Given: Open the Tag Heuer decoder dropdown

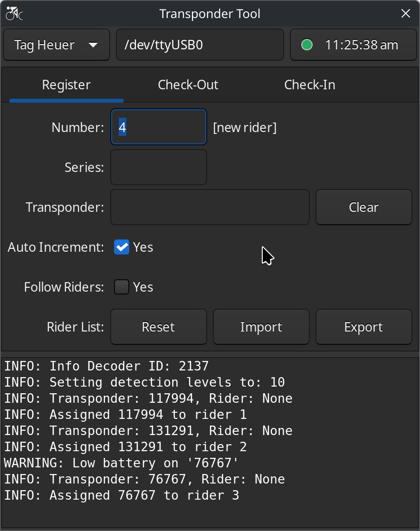Looking at the screenshot, I should pos(57,45).
